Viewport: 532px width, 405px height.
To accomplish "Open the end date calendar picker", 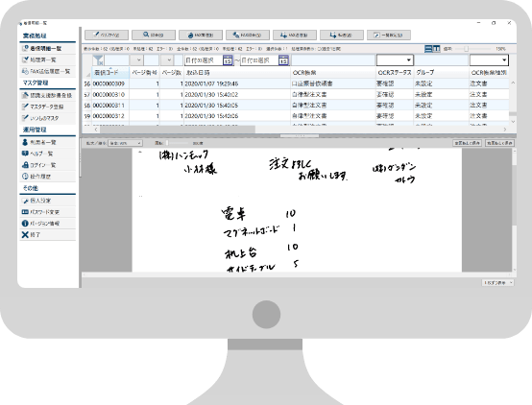I will [x=283, y=60].
